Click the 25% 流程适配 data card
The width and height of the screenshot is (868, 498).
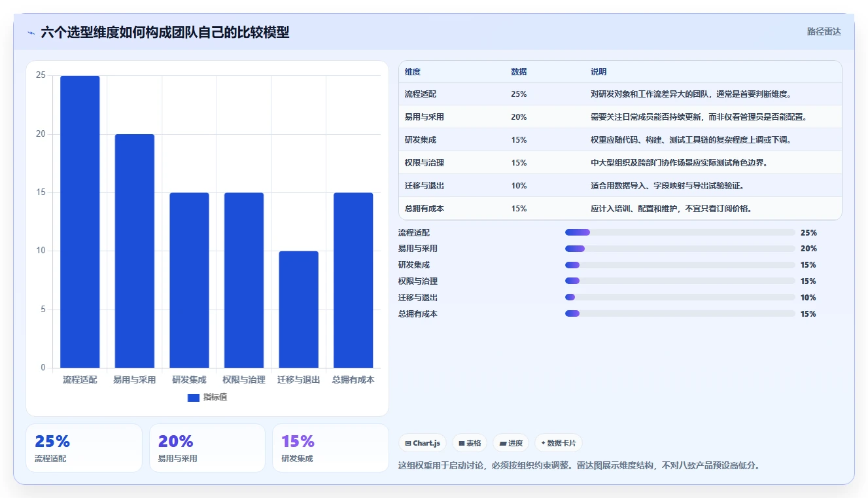[x=84, y=448]
